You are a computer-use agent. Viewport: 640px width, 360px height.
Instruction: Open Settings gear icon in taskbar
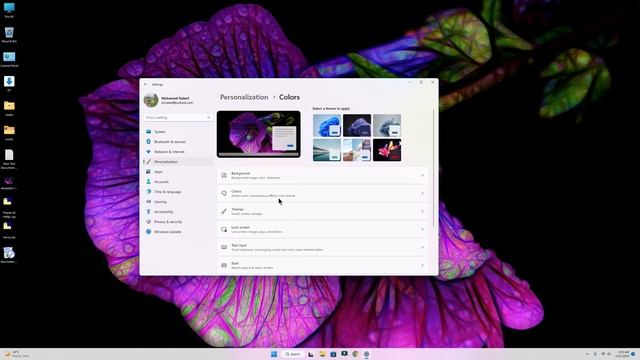(366, 354)
